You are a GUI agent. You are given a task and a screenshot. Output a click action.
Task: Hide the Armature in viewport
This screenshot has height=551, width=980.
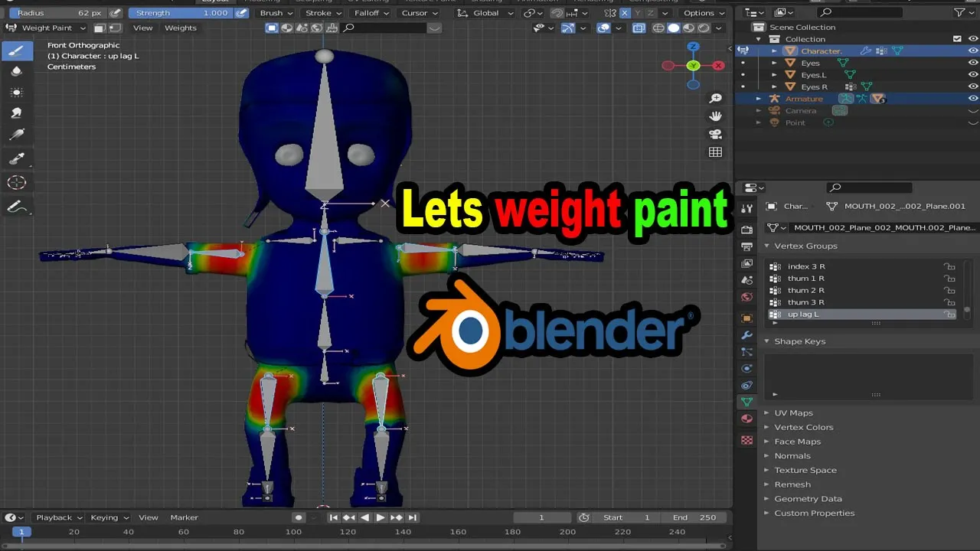point(973,99)
